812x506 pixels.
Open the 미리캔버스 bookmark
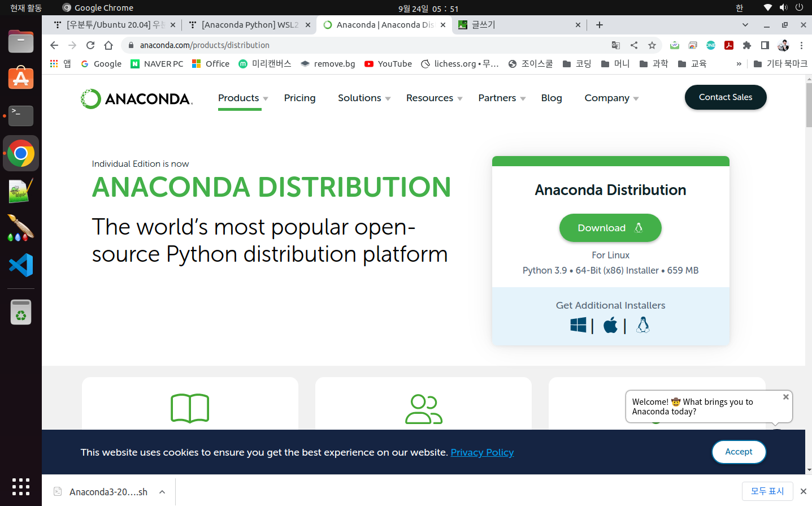[264, 64]
